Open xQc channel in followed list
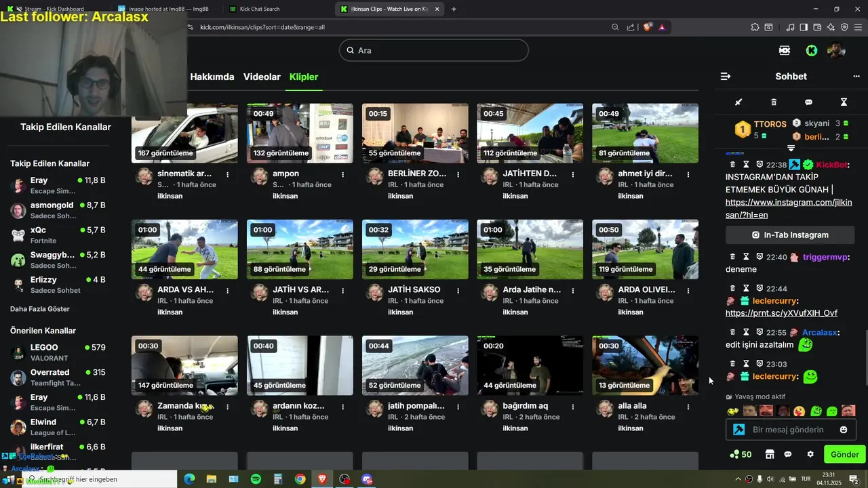This screenshot has height=488, width=868. [x=58, y=235]
